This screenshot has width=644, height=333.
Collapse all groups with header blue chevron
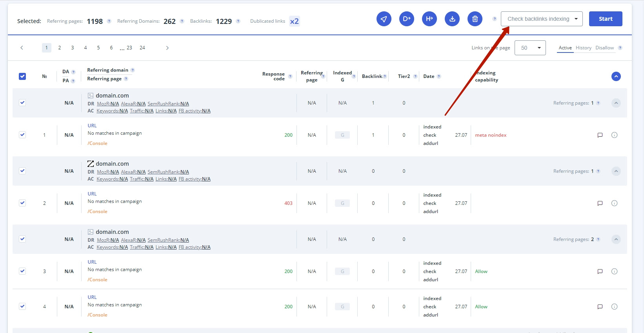pyautogui.click(x=616, y=76)
